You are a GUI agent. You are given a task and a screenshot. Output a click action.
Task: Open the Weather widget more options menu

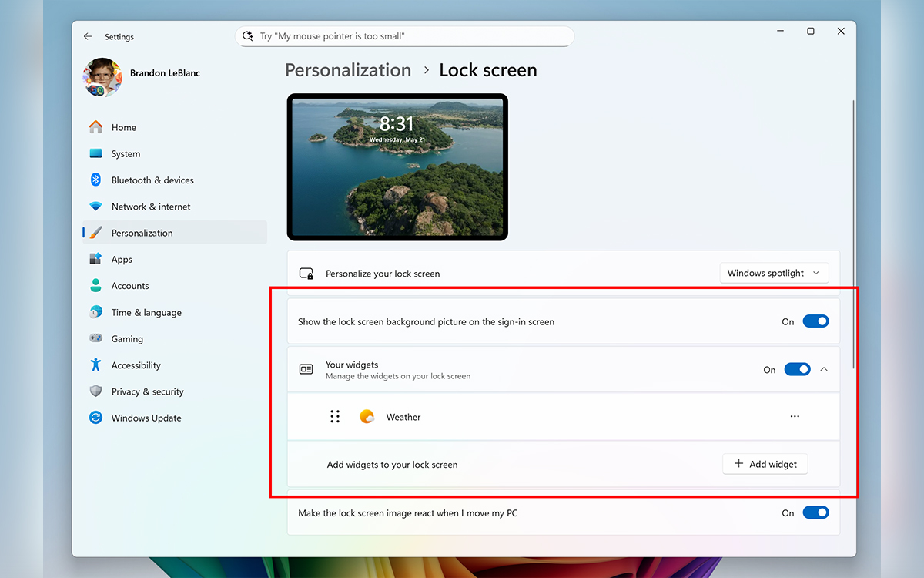pos(795,417)
